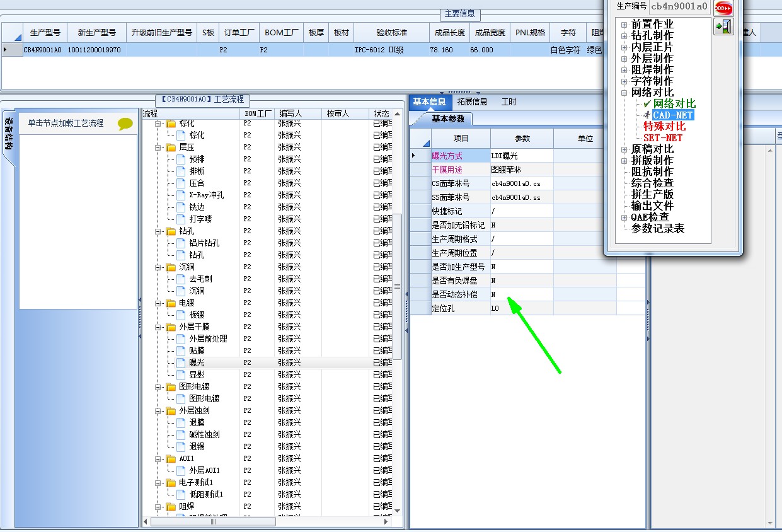Click the folder icon beside 电子测试1
Image resolution: width=782 pixels, height=532 pixels.
171,482
